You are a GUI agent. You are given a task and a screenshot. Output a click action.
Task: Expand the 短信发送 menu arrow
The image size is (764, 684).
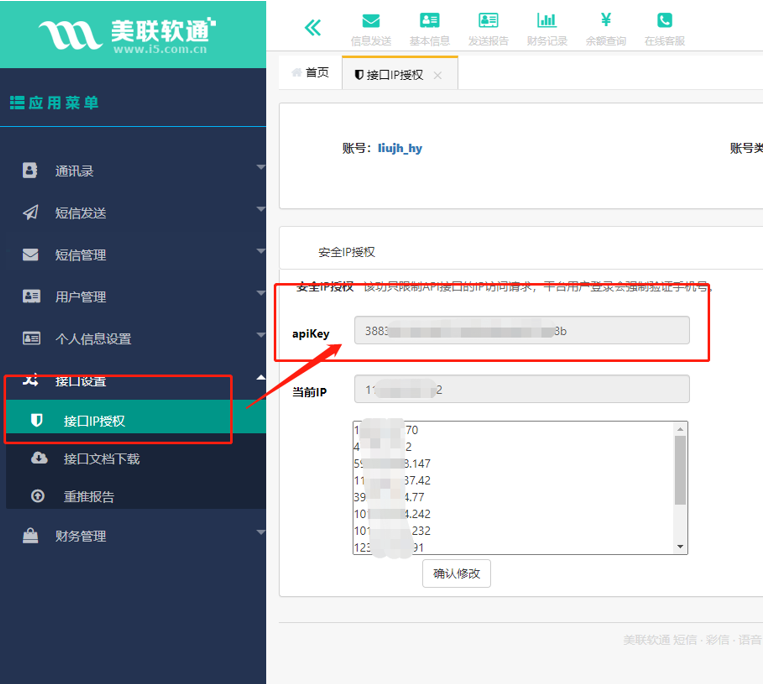pos(261,209)
